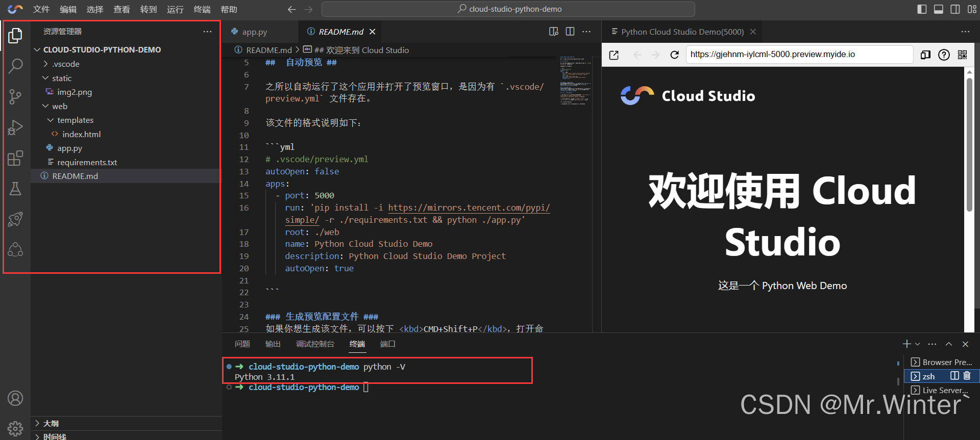Open the mirrors.tencent.com pypi link
The image size is (980, 440).
469,208
